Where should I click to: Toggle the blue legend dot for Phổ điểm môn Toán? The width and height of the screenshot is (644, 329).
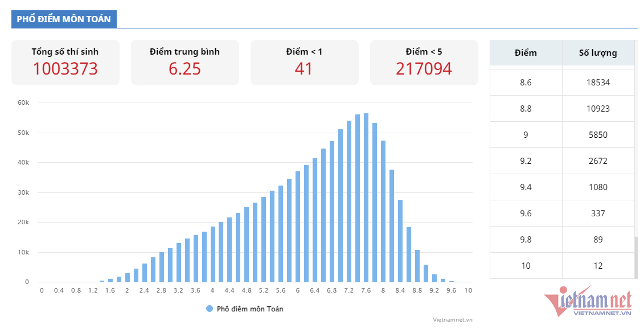210,309
